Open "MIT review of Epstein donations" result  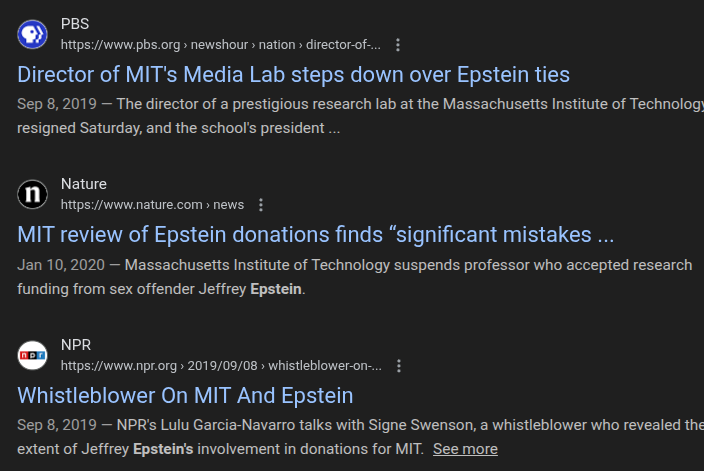click(315, 235)
